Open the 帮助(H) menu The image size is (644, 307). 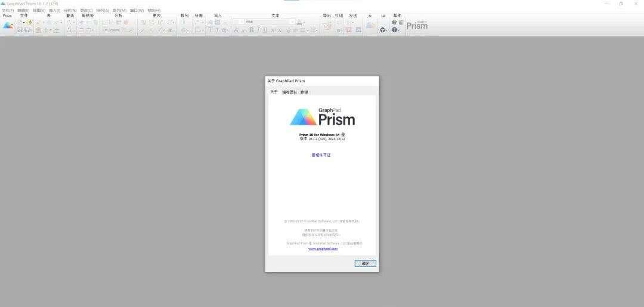tap(154, 10)
